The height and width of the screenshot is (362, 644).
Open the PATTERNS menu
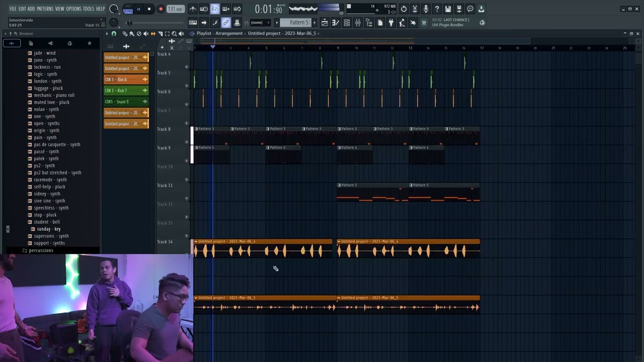pyautogui.click(x=45, y=9)
